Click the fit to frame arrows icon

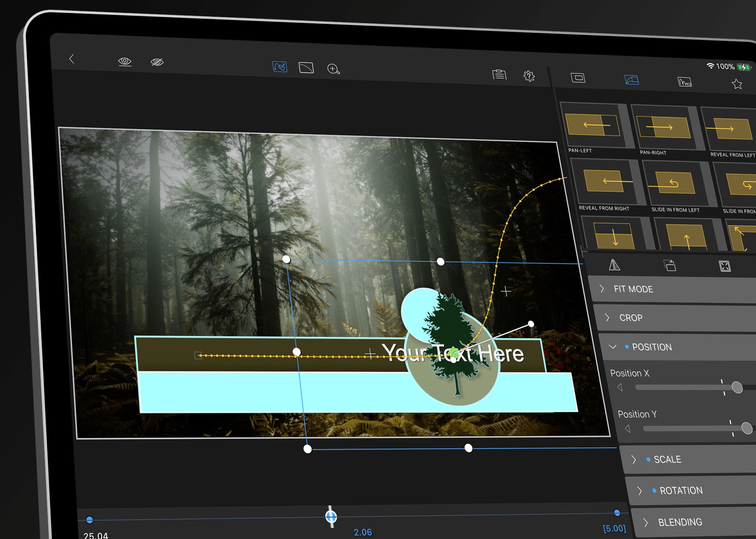724,266
